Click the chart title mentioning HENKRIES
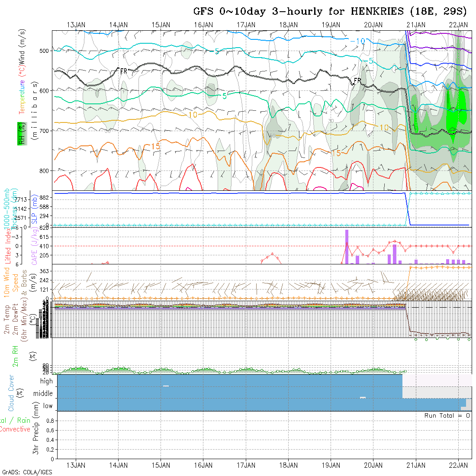The width and height of the screenshot is (476, 476). coord(331,12)
